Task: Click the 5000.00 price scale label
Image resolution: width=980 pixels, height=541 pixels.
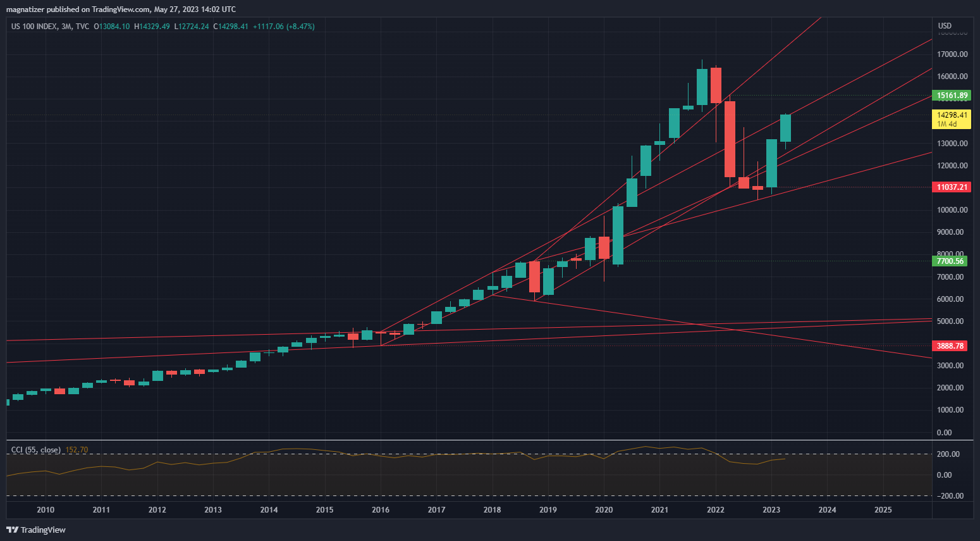Action: tap(950, 321)
